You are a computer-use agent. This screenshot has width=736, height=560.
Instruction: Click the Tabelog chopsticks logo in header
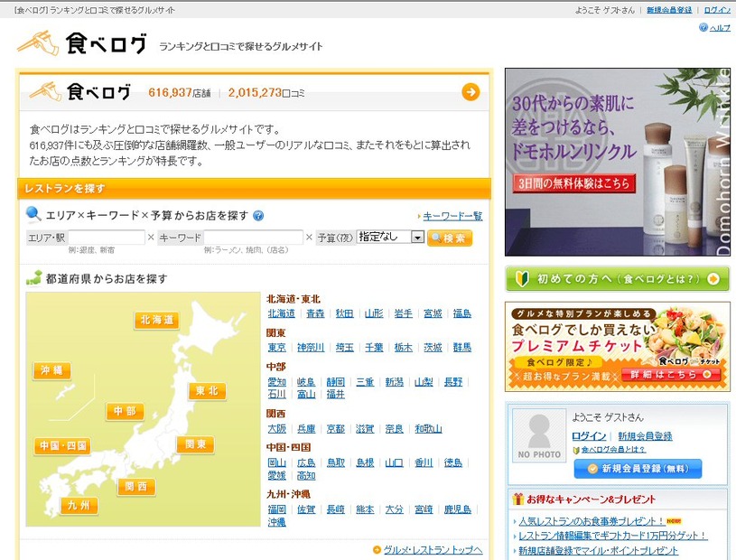tap(38, 43)
